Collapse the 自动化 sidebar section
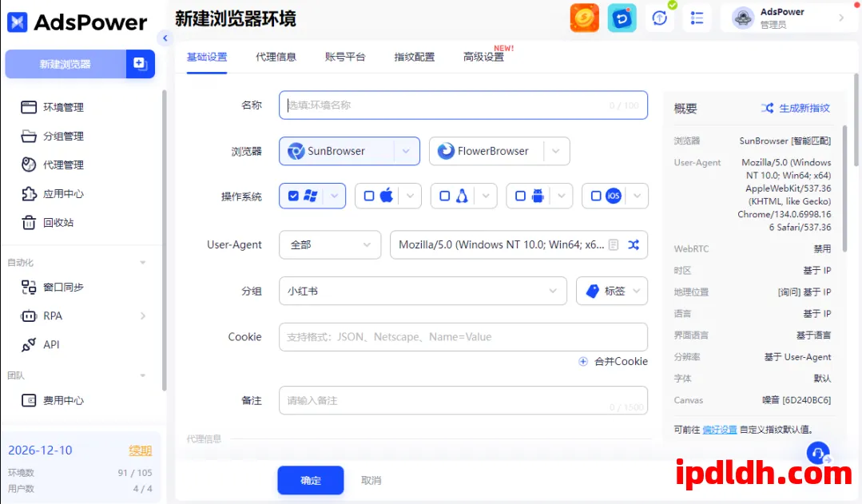The height and width of the screenshot is (504, 862). tap(143, 263)
